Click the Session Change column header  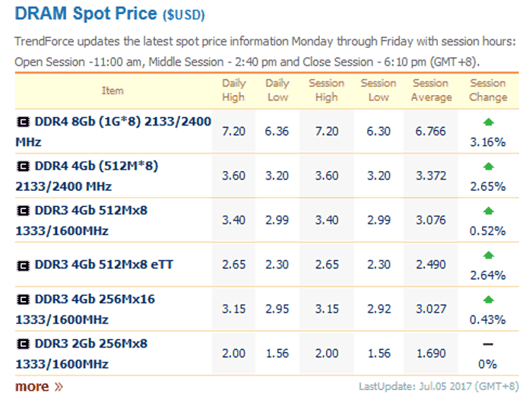(488, 90)
